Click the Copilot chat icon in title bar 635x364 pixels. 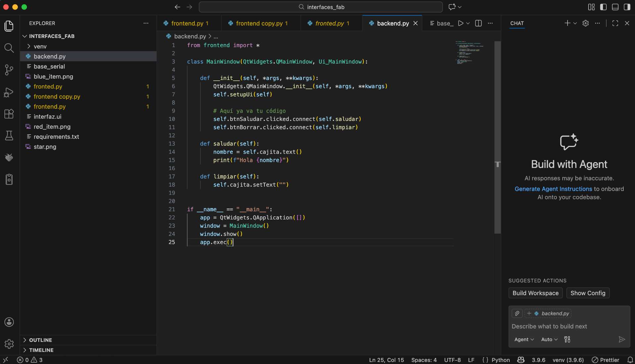tap(452, 7)
